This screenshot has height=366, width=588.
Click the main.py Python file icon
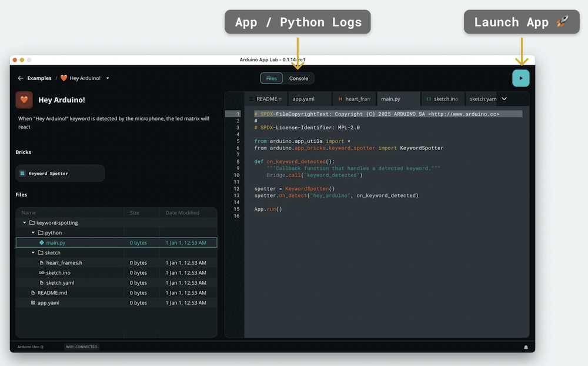[x=41, y=242]
